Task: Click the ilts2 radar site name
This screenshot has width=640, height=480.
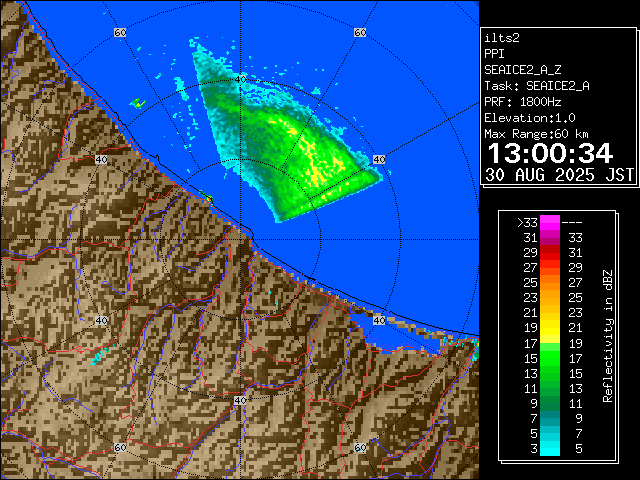Action: click(502, 38)
